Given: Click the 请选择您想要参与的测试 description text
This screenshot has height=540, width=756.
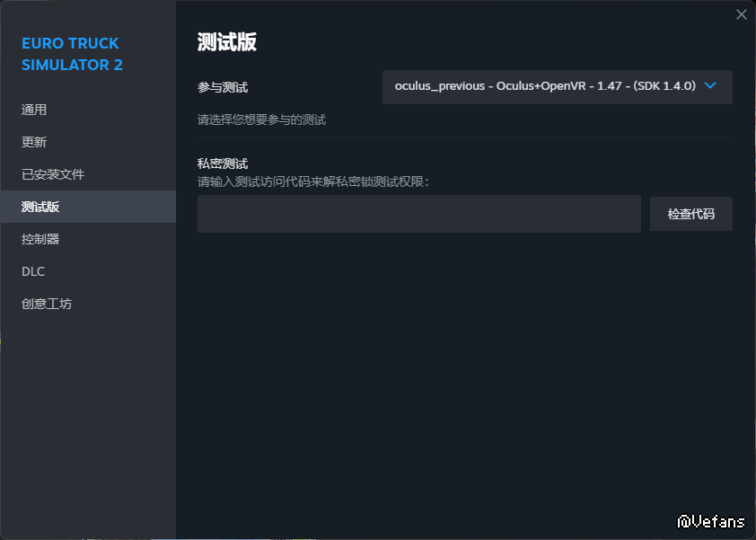Looking at the screenshot, I should point(261,120).
